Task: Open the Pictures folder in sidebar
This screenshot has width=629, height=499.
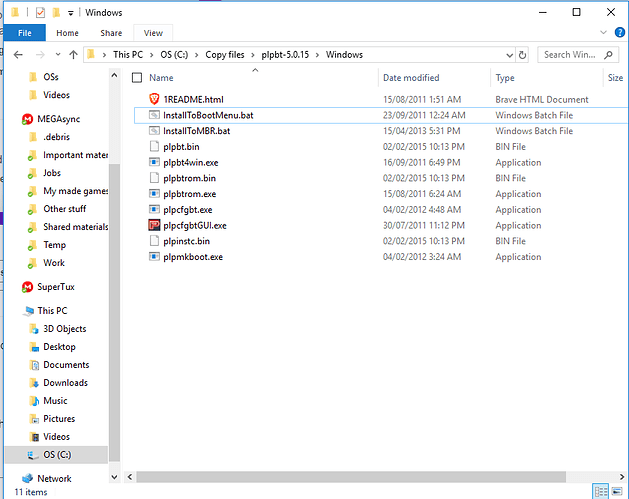Action: 59,419
